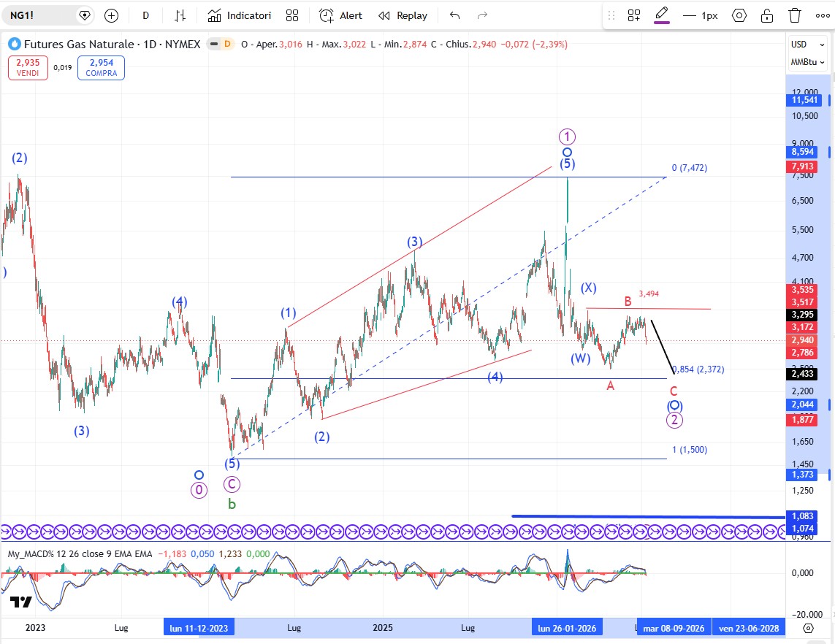This screenshot has height=644, width=835.
Task: Select the mar 08-09-2026 date marker
Action: (x=674, y=628)
